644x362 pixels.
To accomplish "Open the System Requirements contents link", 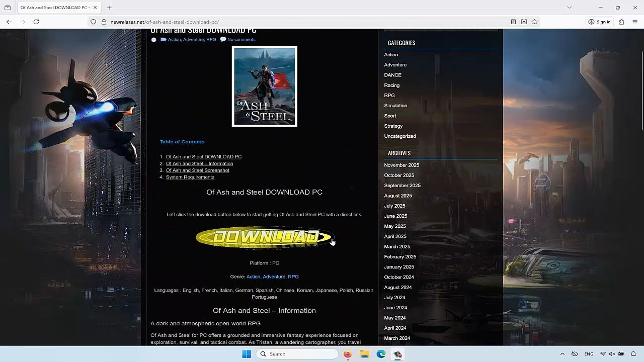I will coord(190,177).
